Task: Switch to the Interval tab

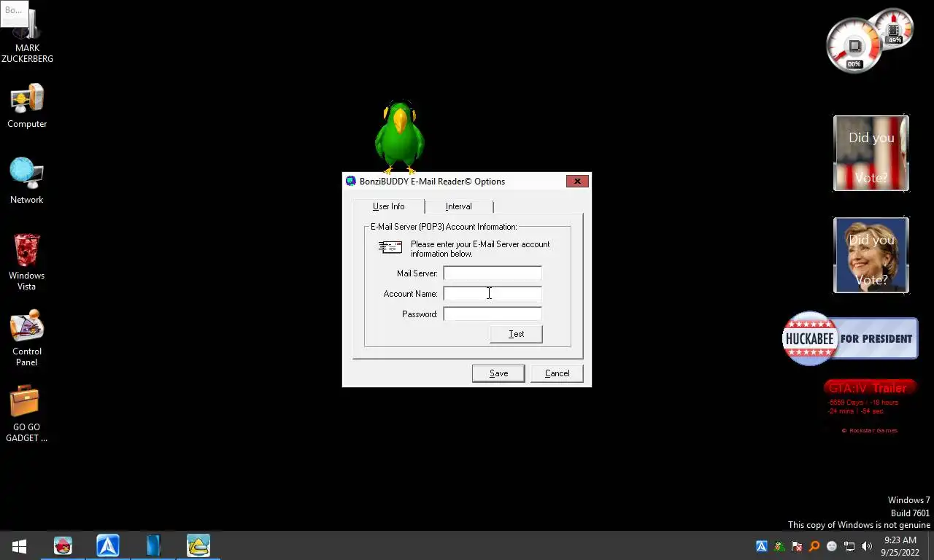Action: (459, 206)
